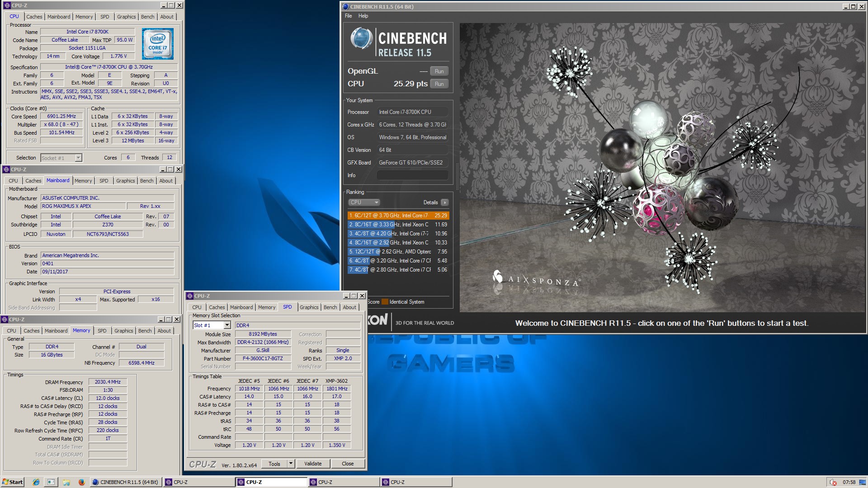This screenshot has width=868, height=488.
Task: Open Memory tab in the SPD CPU-Z window
Action: [x=267, y=307]
